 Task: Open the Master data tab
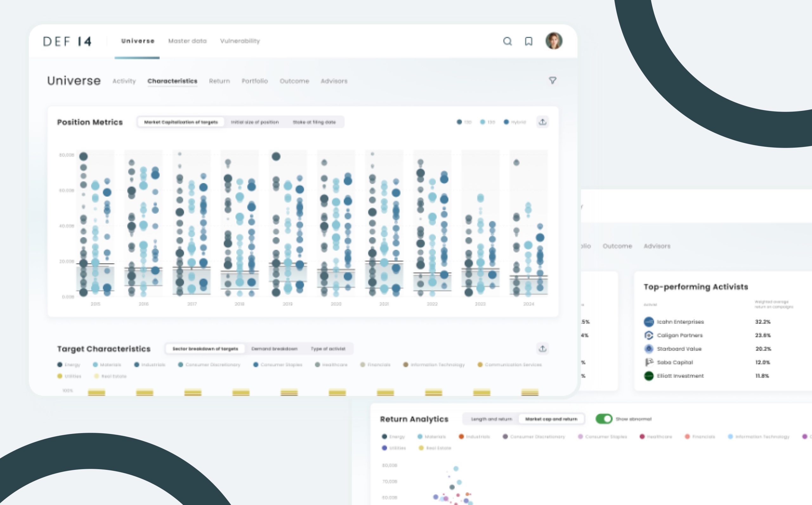pyautogui.click(x=187, y=41)
